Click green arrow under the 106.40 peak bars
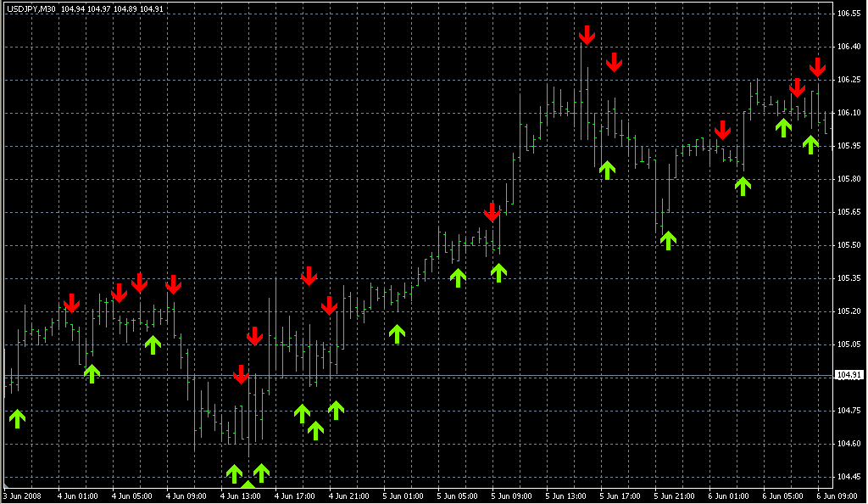 click(607, 169)
